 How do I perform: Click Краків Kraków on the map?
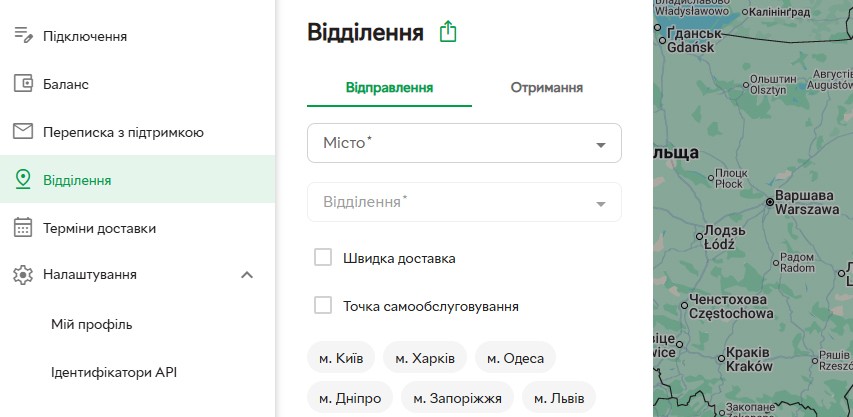pos(749,359)
